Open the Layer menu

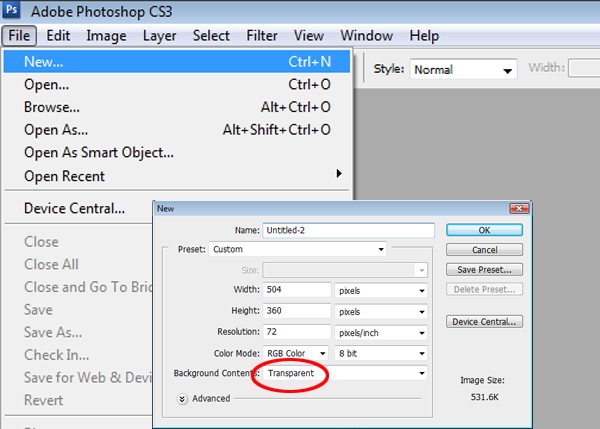tap(159, 36)
